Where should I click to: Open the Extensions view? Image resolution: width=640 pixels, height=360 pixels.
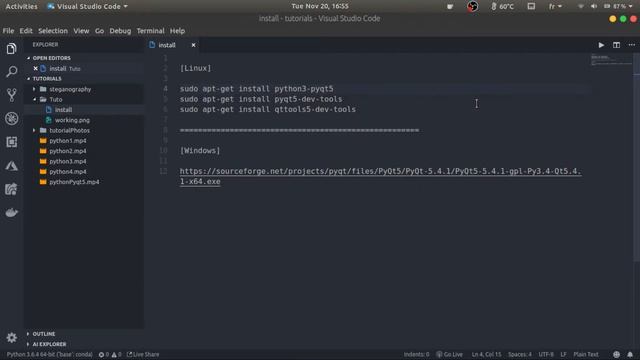click(11, 142)
